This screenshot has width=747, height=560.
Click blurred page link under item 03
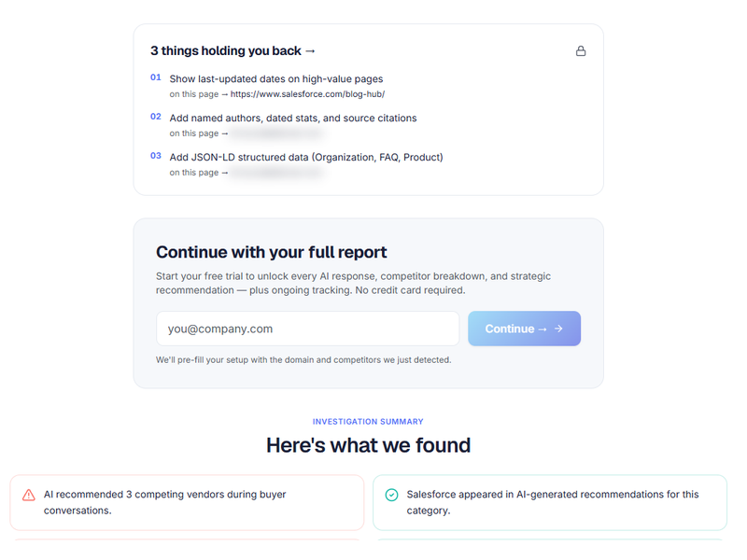(x=277, y=173)
